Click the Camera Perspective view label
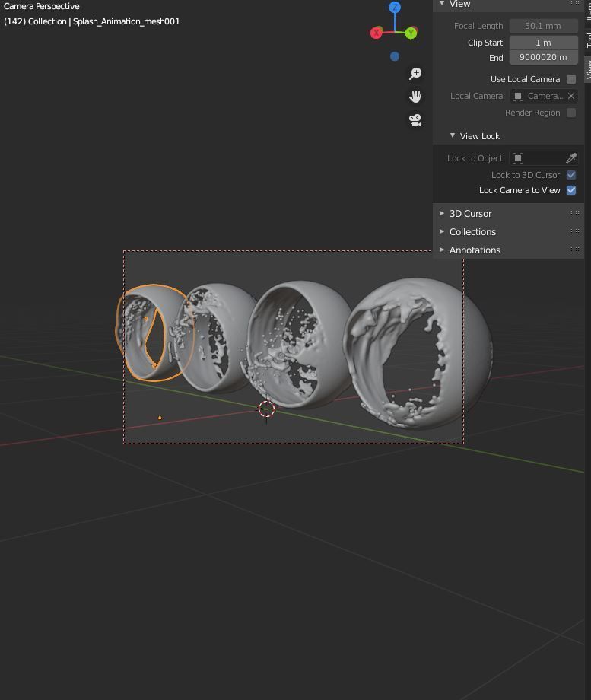 (42, 6)
